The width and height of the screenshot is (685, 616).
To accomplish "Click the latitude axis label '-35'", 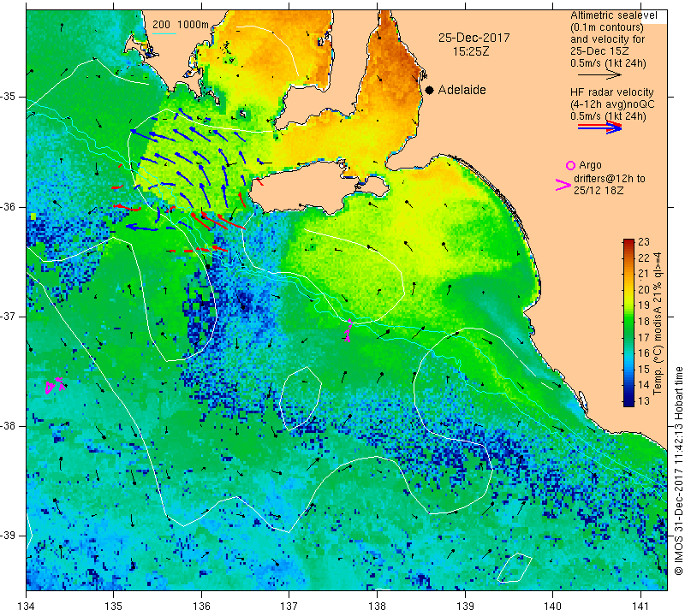I will [9, 97].
